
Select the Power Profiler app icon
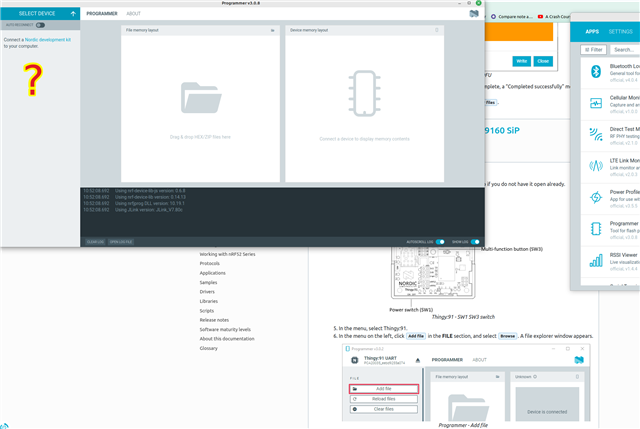[x=596, y=197]
